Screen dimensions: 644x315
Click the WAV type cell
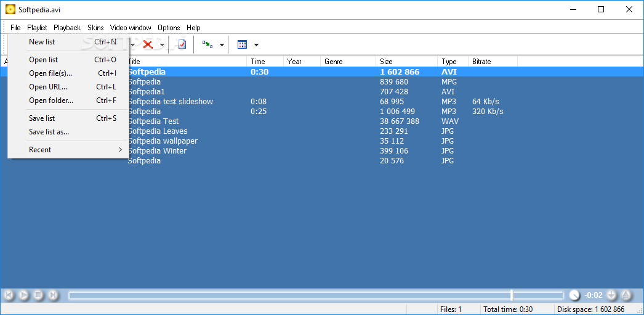[450, 121]
